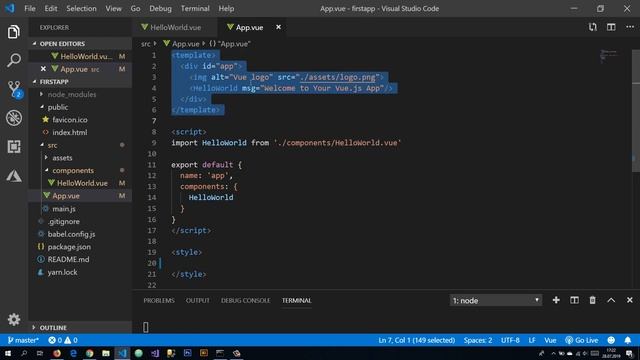The height and width of the screenshot is (360, 640).
Task: Switch to the Debug Console tab
Action: coord(245,300)
